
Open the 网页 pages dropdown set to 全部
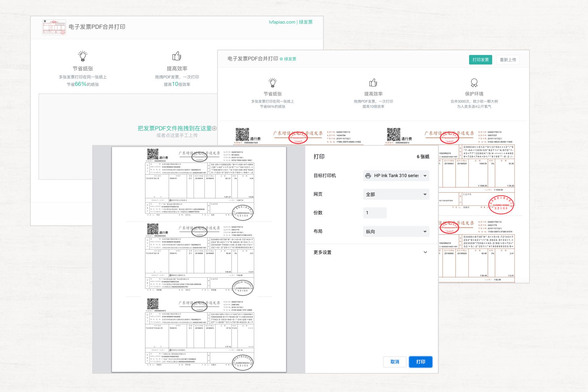(x=396, y=194)
